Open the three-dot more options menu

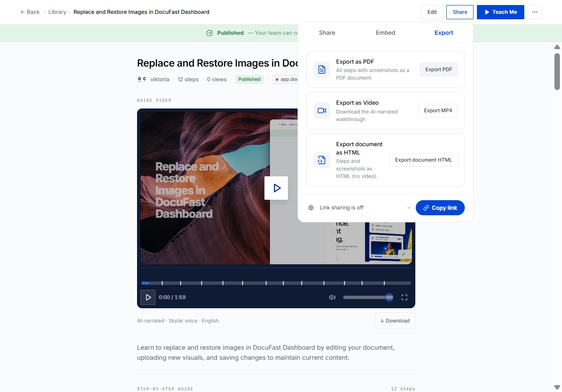535,12
